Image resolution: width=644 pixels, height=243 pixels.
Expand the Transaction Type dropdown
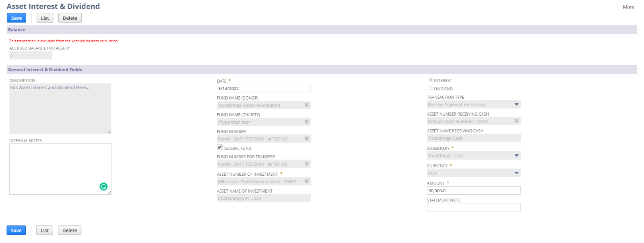[x=516, y=104]
